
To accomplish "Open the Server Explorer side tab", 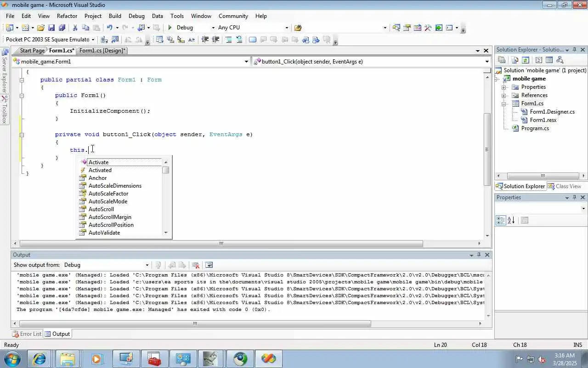I will pos(4,70).
